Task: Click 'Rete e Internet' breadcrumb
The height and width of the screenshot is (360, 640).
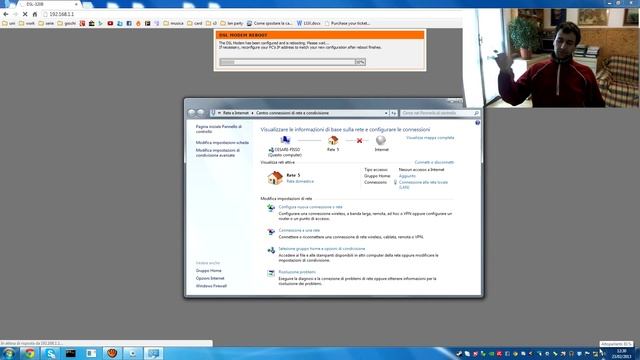Action: (236, 113)
